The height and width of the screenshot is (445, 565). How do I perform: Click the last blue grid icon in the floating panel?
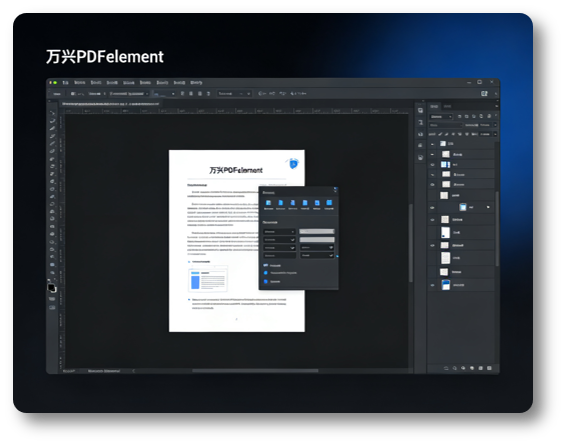[329, 203]
